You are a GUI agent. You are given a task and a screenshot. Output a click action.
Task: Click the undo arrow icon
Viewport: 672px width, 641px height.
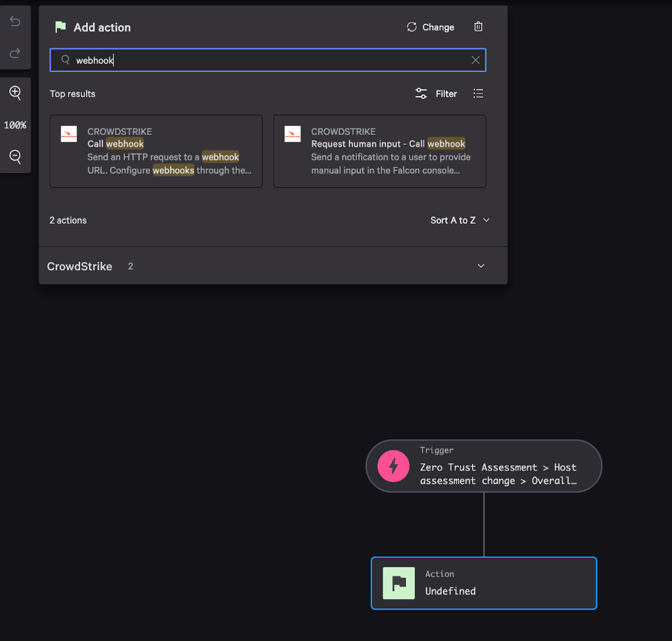tap(15, 22)
